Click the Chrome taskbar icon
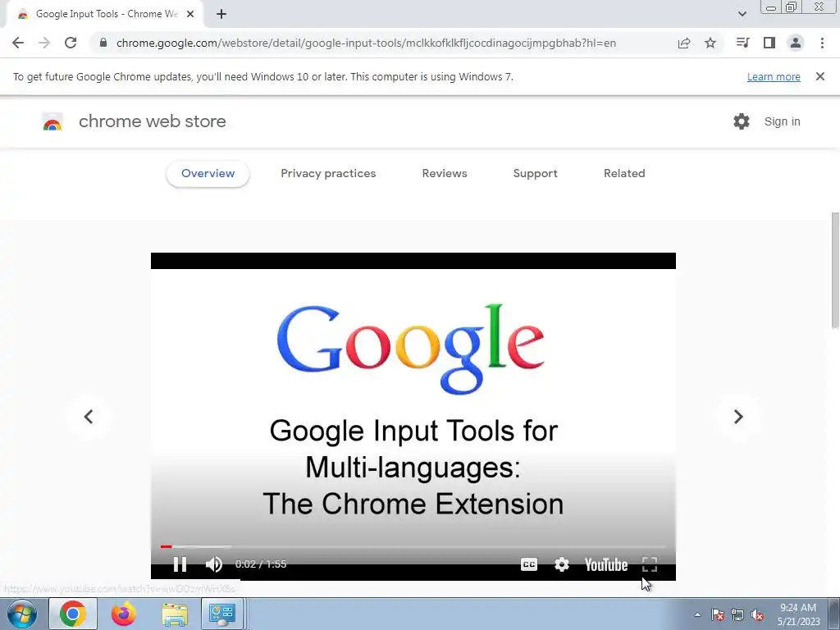The height and width of the screenshot is (630, 840). [x=73, y=614]
